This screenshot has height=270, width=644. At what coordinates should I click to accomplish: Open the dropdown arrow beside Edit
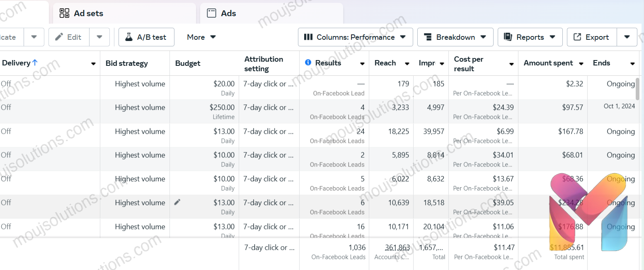99,37
